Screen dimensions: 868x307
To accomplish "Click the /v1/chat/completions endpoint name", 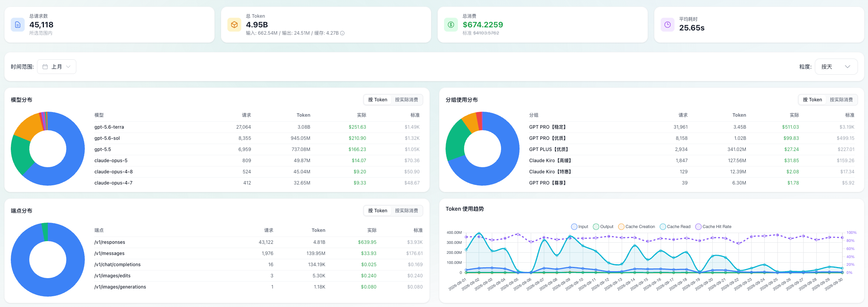I will [118, 265].
